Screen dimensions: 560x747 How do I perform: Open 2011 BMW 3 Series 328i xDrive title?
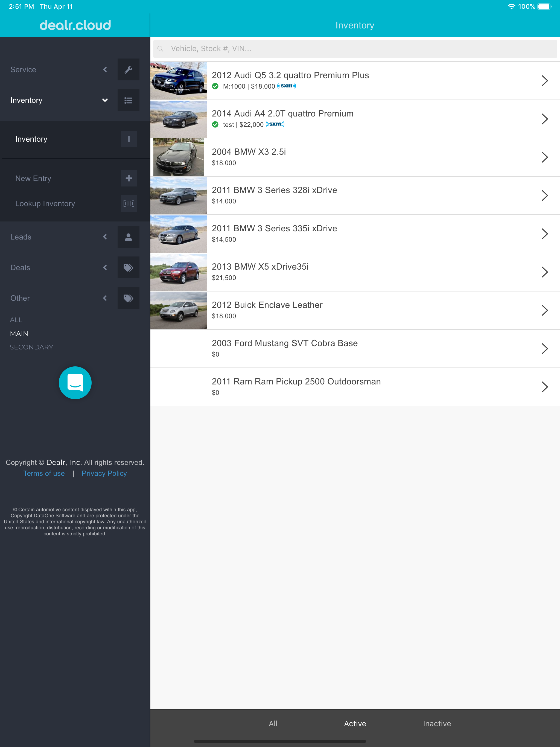point(274,190)
